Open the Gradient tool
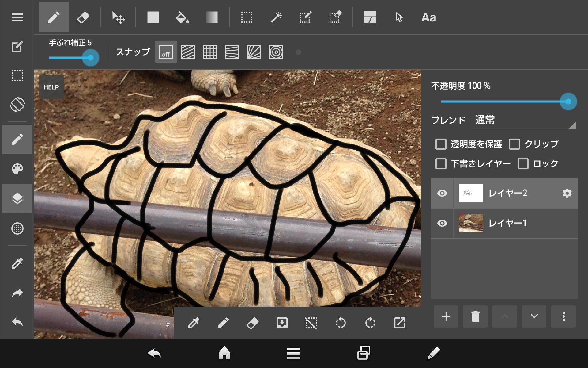 [212, 17]
